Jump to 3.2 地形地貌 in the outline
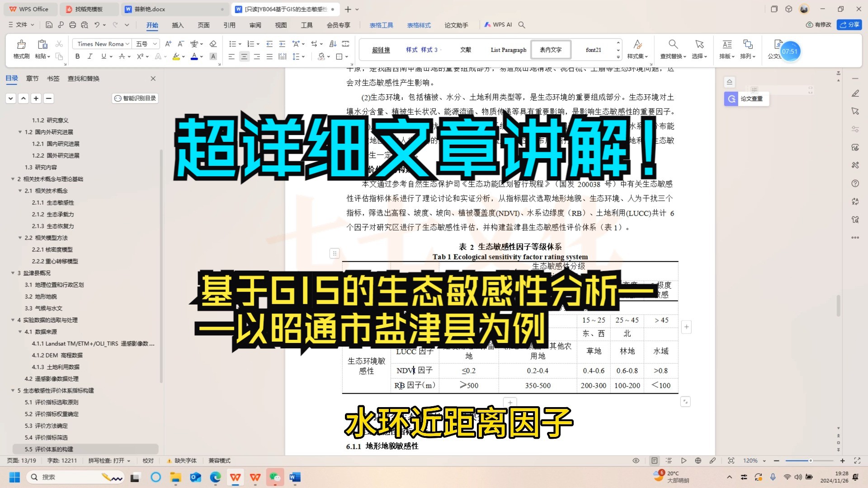This screenshot has width=868, height=488. tap(41, 296)
